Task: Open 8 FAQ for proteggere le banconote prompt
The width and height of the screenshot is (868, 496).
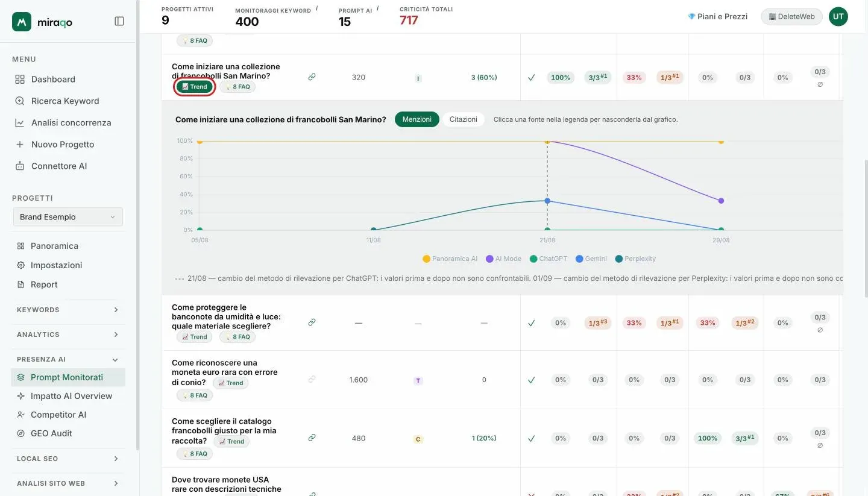Action: coord(237,337)
